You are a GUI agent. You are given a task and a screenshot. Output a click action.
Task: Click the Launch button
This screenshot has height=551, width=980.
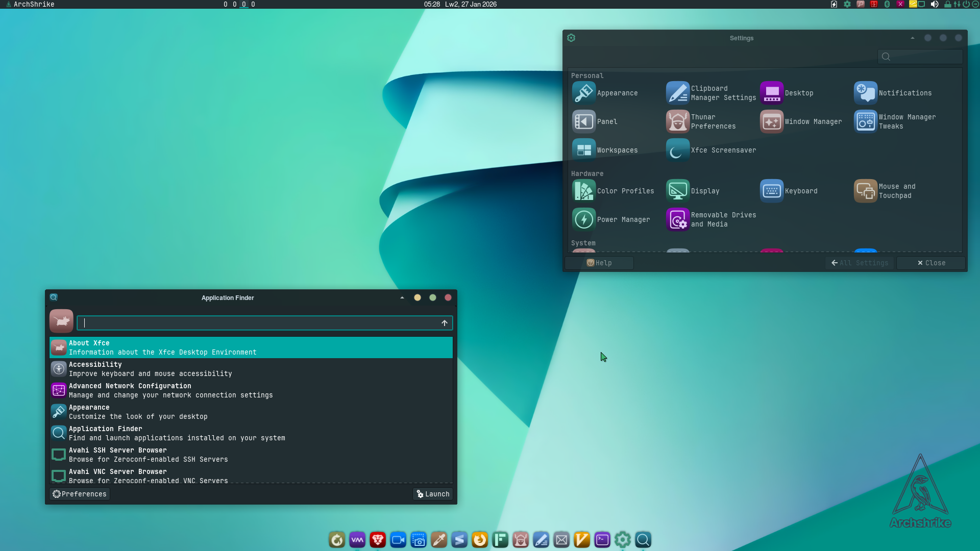[433, 494]
